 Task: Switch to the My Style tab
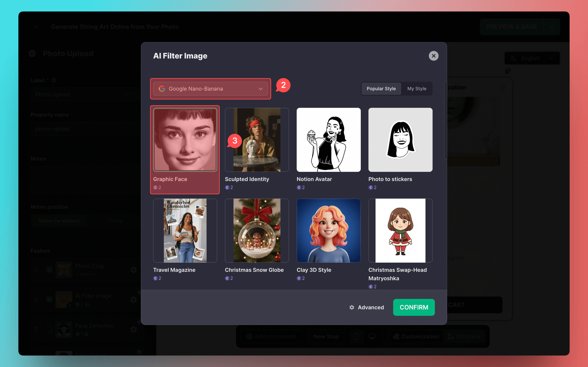(416, 89)
